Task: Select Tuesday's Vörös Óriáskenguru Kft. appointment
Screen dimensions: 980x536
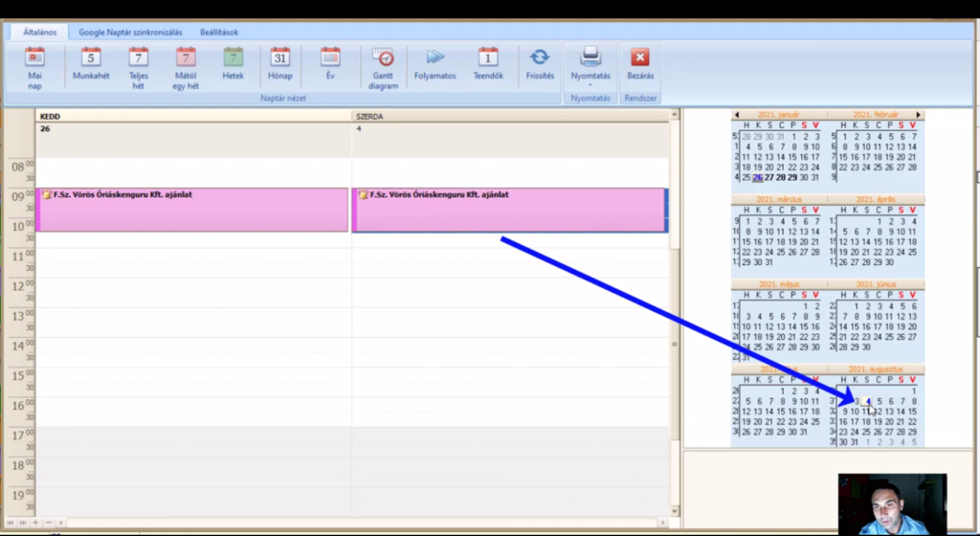Action: pos(191,210)
